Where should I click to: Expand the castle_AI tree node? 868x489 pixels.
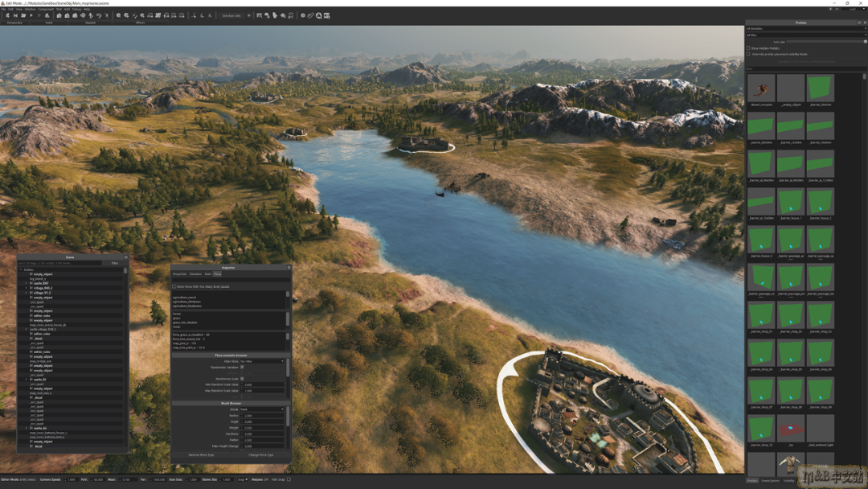coord(26,428)
